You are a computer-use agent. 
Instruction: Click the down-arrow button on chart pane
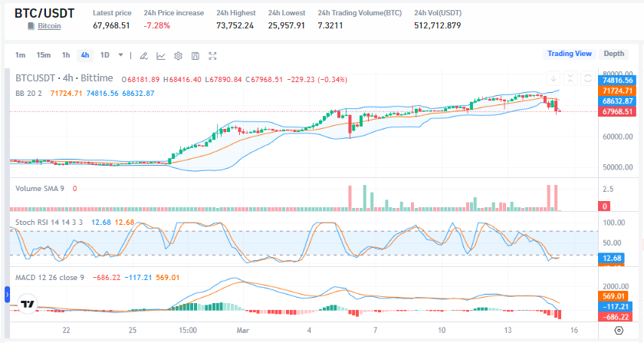[x=553, y=78]
